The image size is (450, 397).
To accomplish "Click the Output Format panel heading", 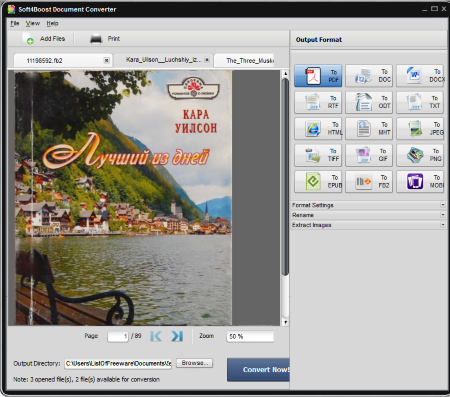I will click(319, 40).
